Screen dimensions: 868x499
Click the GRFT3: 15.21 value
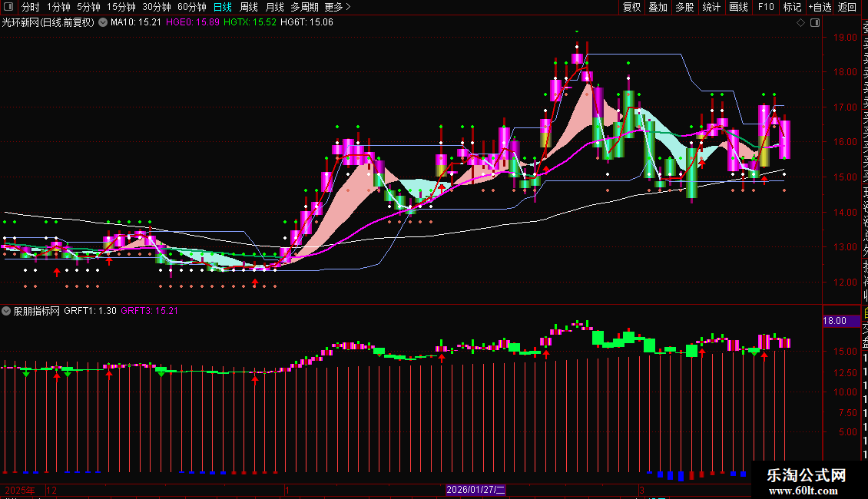coord(150,311)
